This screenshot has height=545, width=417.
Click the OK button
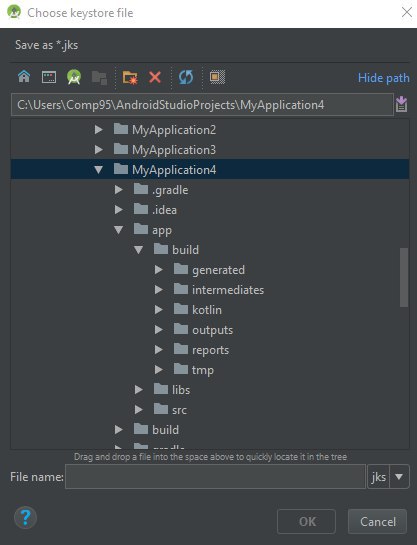click(306, 521)
